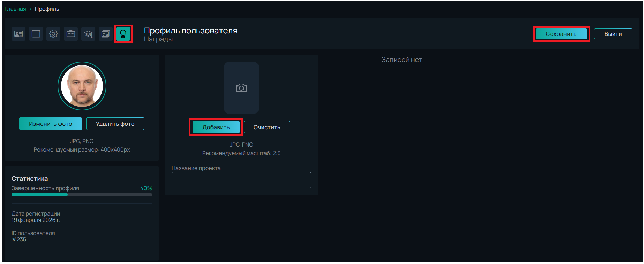Open the graduation cap education section
This screenshot has width=644, height=264.
coord(88,34)
